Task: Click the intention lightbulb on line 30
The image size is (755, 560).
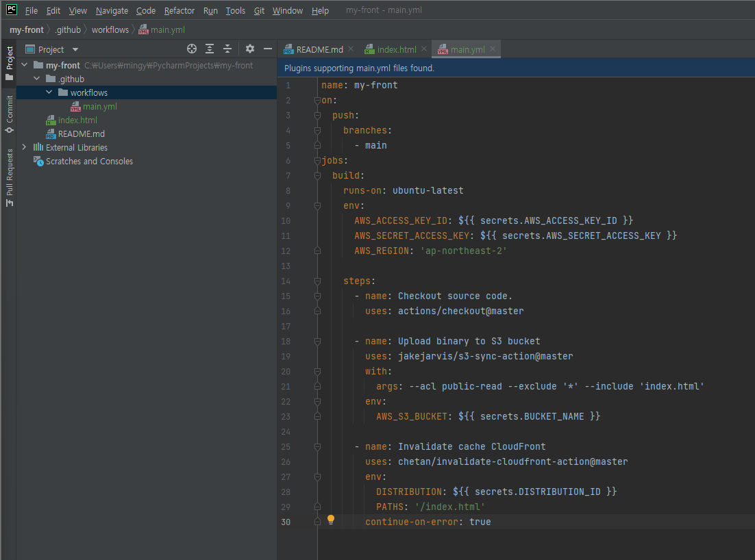Action: [x=331, y=520]
